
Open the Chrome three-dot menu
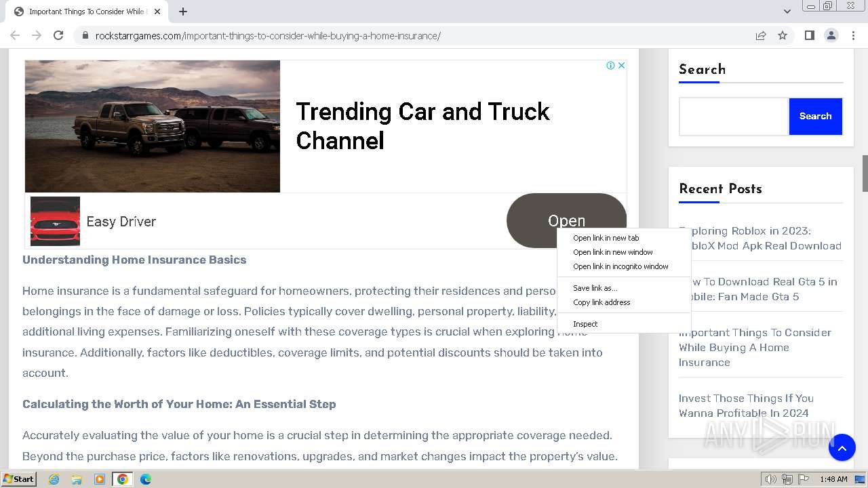pos(853,35)
